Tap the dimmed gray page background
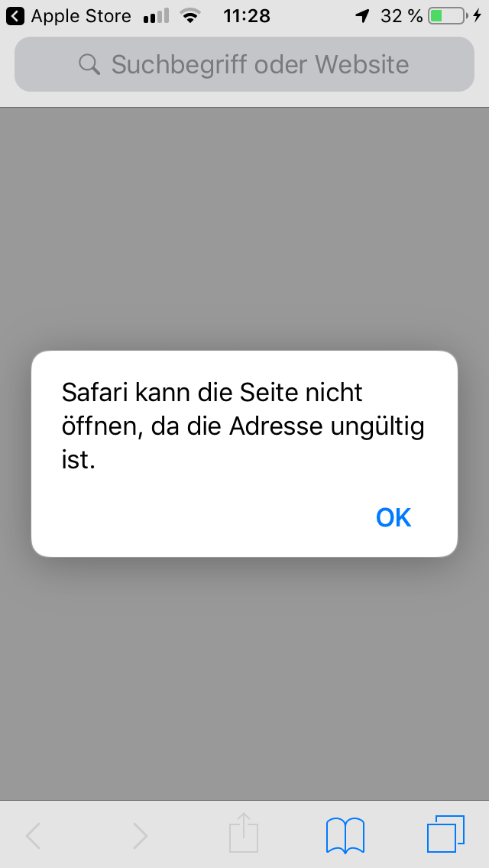This screenshot has height=868, width=489. point(244,222)
